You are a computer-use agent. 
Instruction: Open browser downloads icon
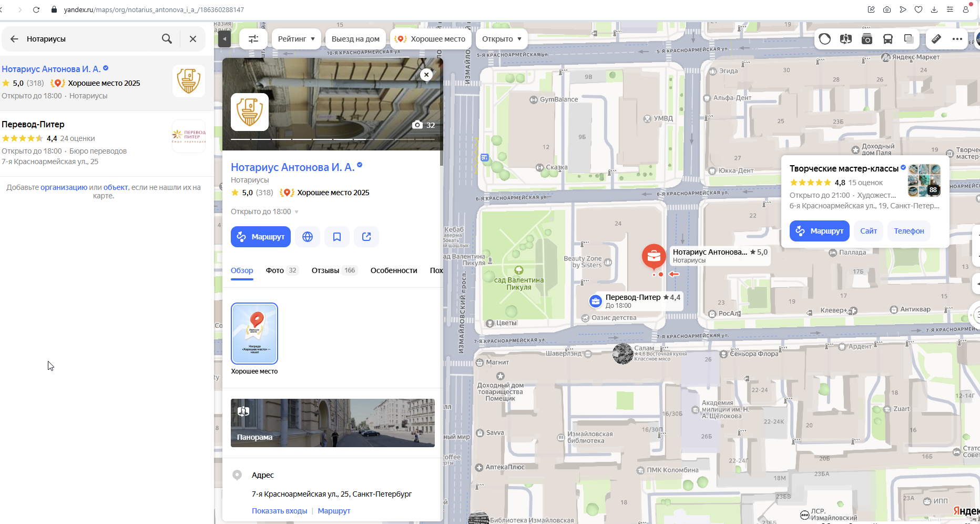934,9
